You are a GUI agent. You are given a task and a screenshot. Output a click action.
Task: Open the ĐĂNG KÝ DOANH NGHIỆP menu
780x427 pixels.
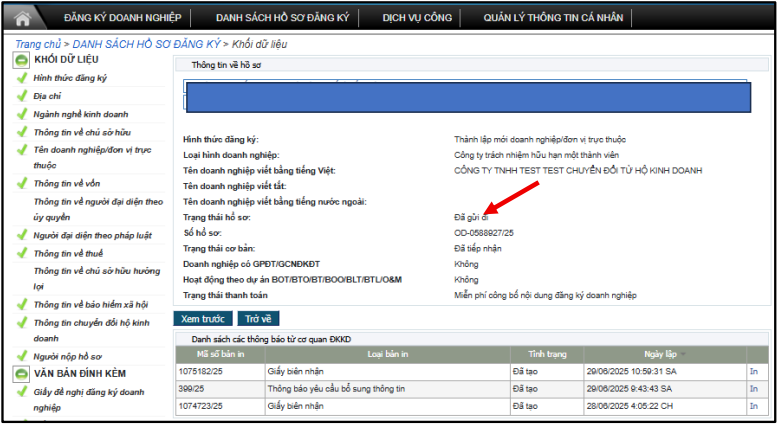pos(122,18)
